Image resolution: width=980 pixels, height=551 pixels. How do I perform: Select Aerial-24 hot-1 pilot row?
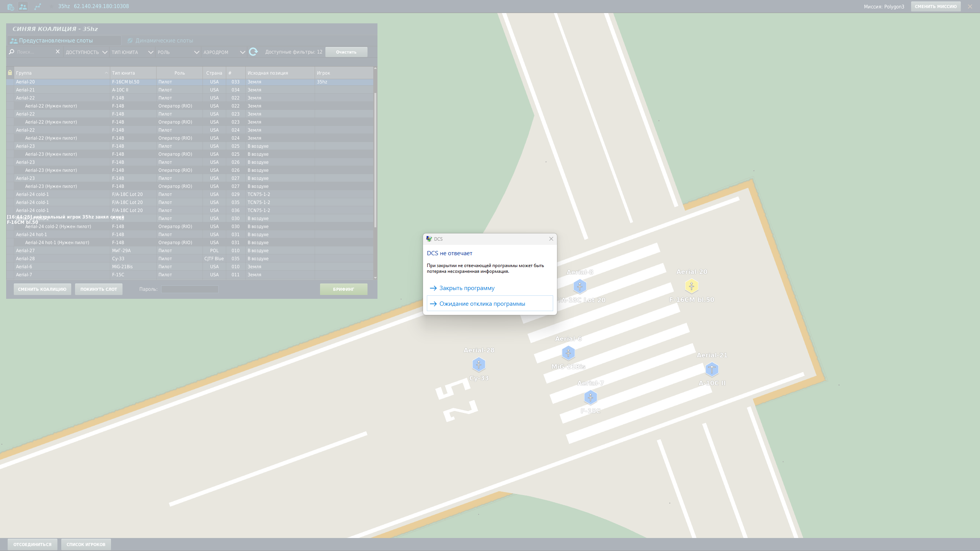point(190,235)
